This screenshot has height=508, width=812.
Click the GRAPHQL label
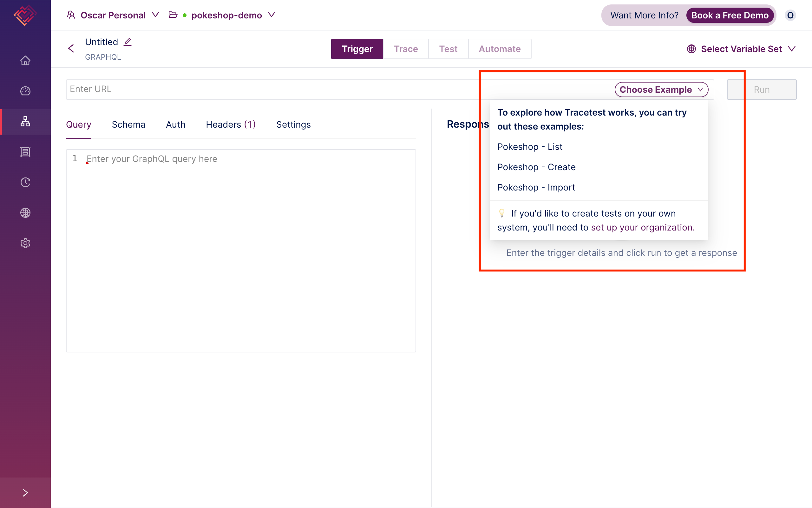(x=103, y=57)
